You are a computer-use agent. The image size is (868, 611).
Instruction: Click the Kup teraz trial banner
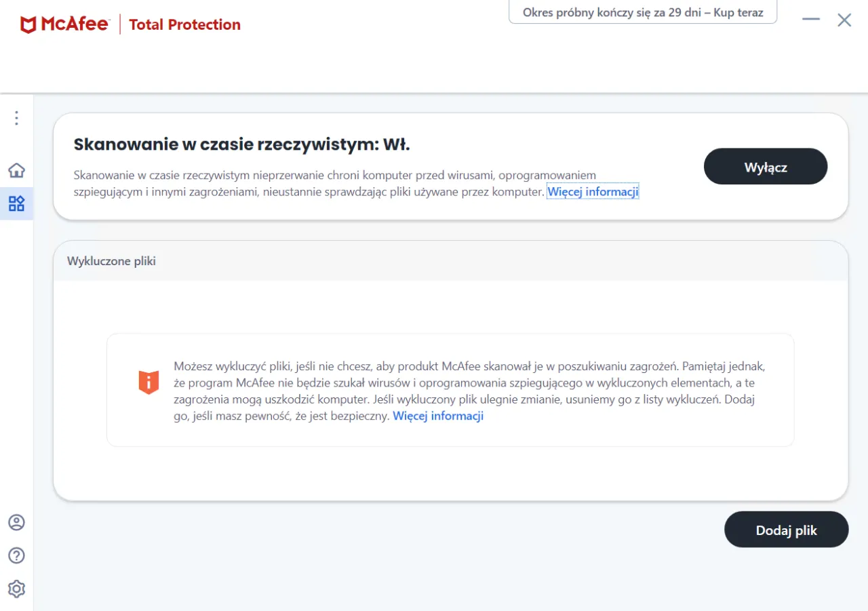pyautogui.click(x=642, y=12)
